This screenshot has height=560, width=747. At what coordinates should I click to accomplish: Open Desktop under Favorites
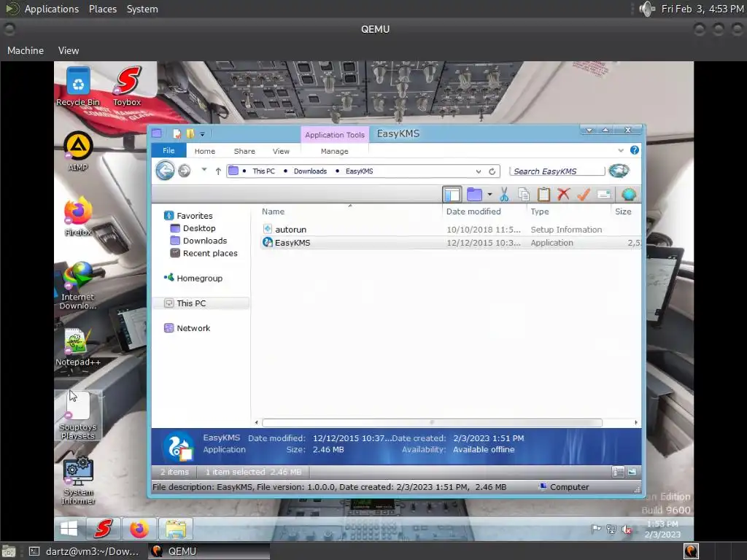[x=198, y=228]
